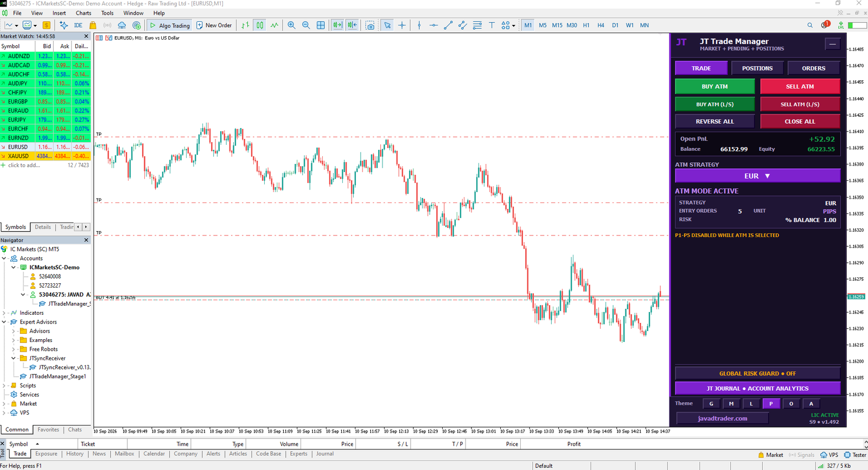The height and width of the screenshot is (470, 868).
Task: Select the text label tool
Action: [492, 25]
